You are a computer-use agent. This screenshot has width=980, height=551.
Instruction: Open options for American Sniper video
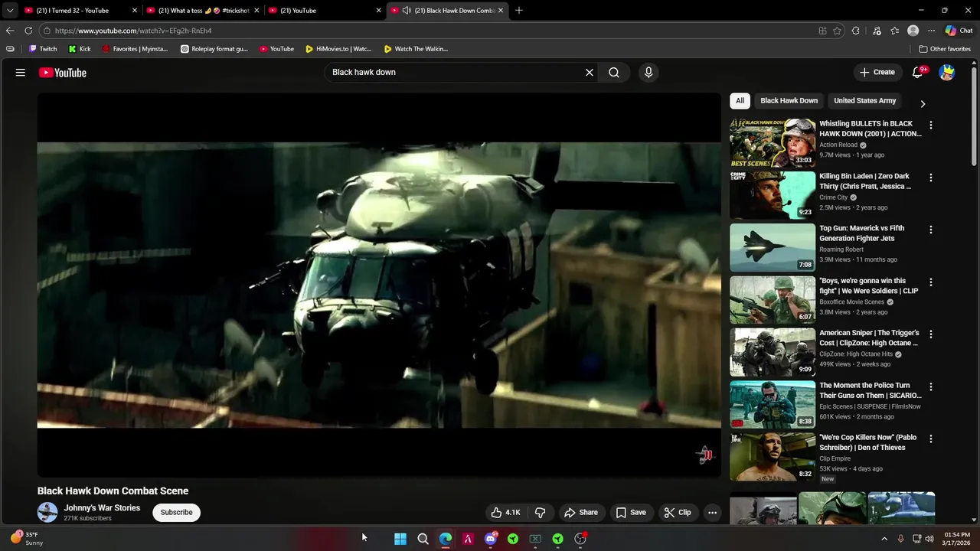pos(931,334)
